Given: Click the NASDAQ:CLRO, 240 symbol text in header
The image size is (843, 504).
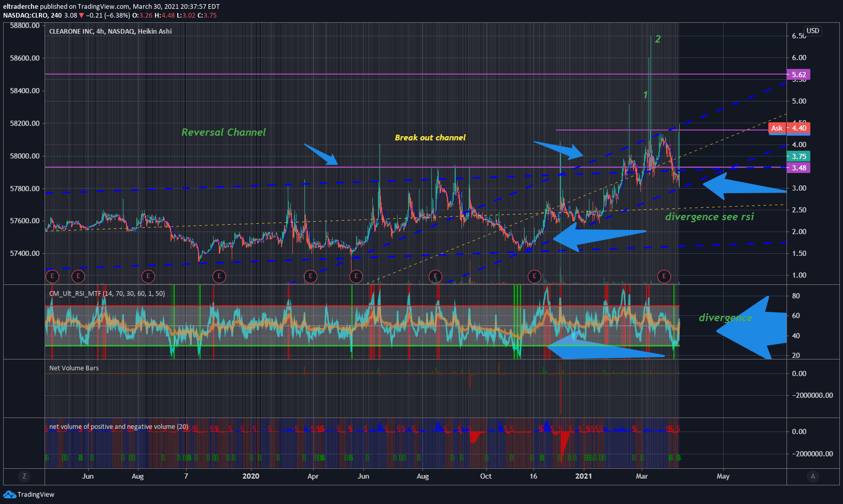Looking at the screenshot, I should [x=33, y=15].
